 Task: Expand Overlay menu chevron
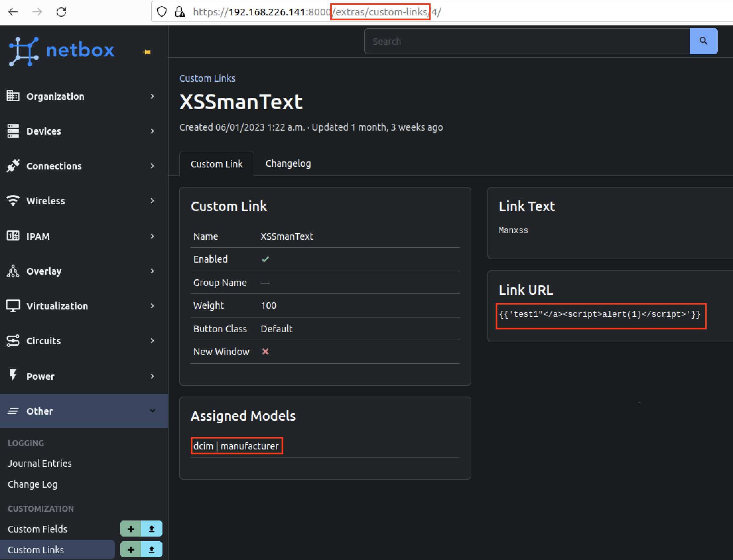[x=152, y=271]
